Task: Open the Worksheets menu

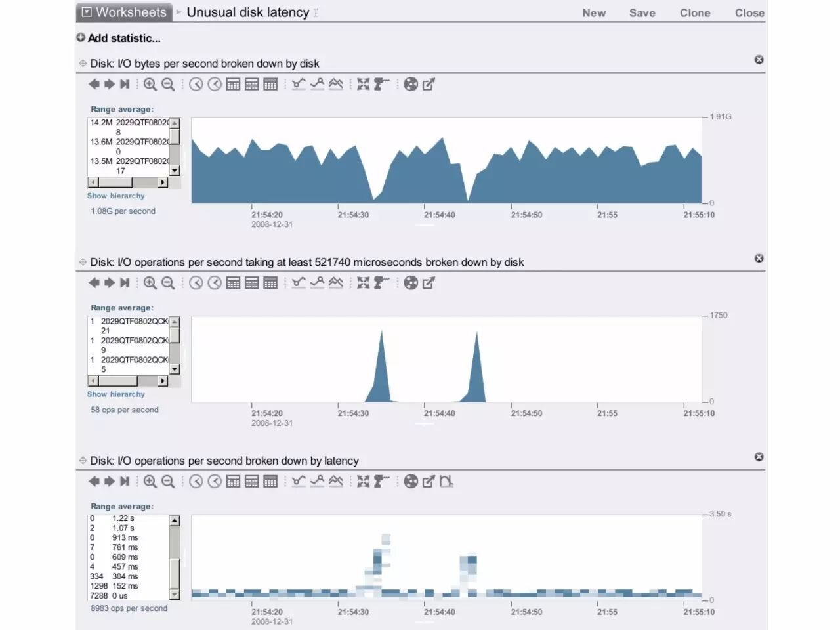Action: tap(124, 12)
